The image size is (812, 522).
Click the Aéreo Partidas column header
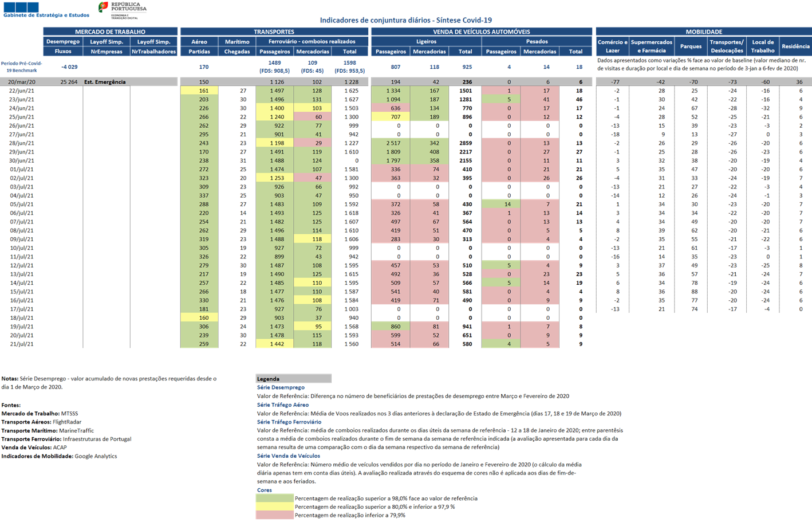point(199,46)
